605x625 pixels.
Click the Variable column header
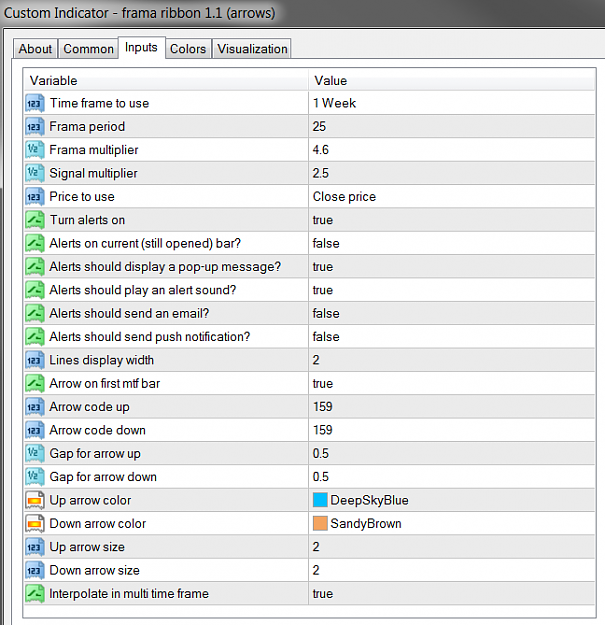[166, 81]
